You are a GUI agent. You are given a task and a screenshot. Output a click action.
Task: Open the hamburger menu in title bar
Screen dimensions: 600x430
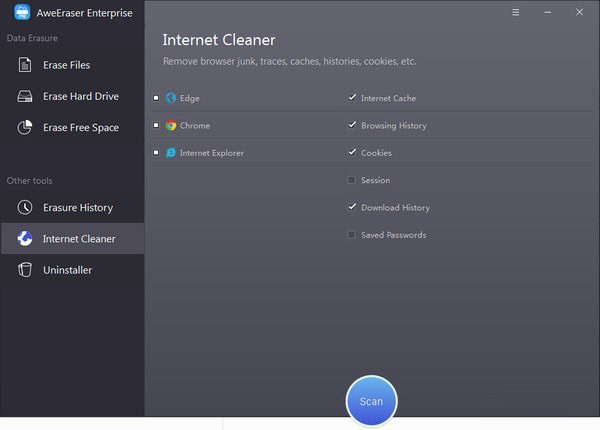pos(516,13)
